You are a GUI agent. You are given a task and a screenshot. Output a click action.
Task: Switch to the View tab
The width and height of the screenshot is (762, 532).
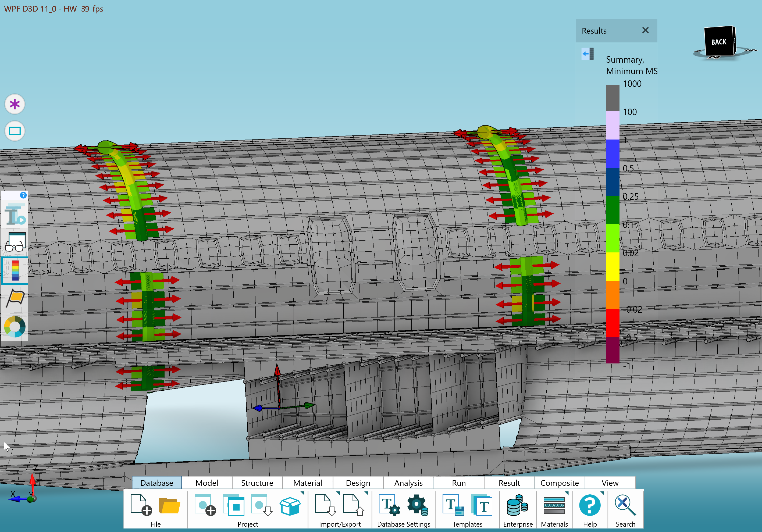coord(610,483)
